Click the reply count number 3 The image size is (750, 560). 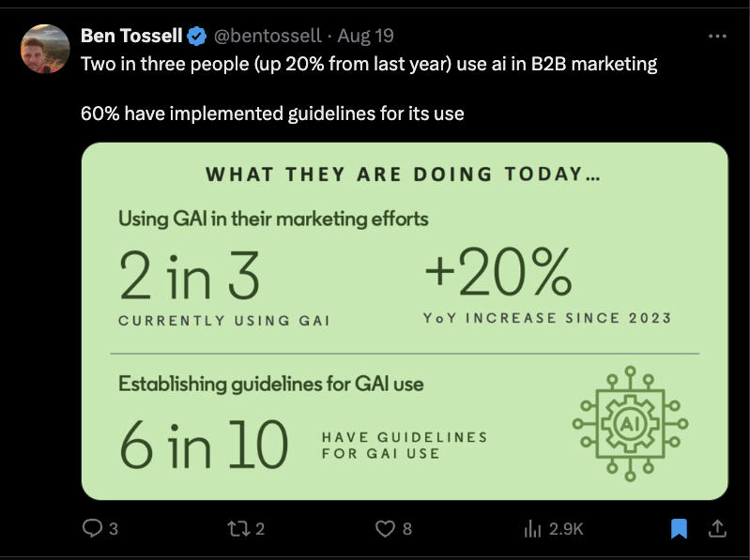(114, 529)
